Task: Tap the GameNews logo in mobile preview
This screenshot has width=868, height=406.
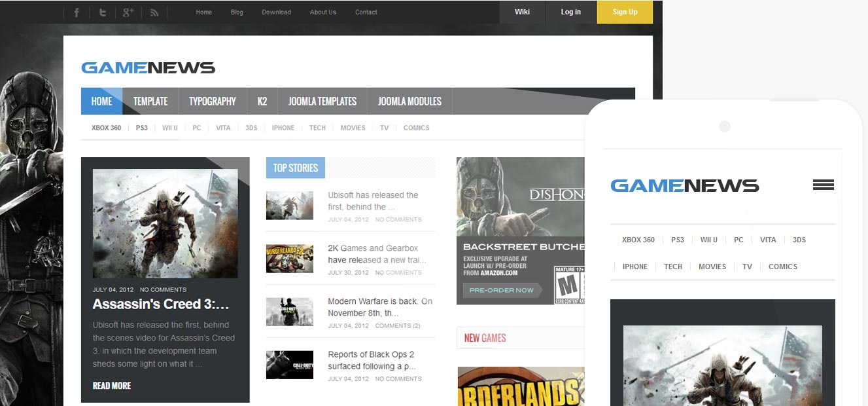Action: click(684, 186)
